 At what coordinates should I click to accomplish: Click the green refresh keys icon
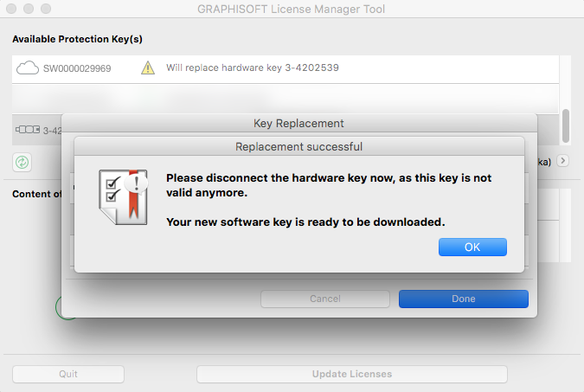pyautogui.click(x=22, y=162)
